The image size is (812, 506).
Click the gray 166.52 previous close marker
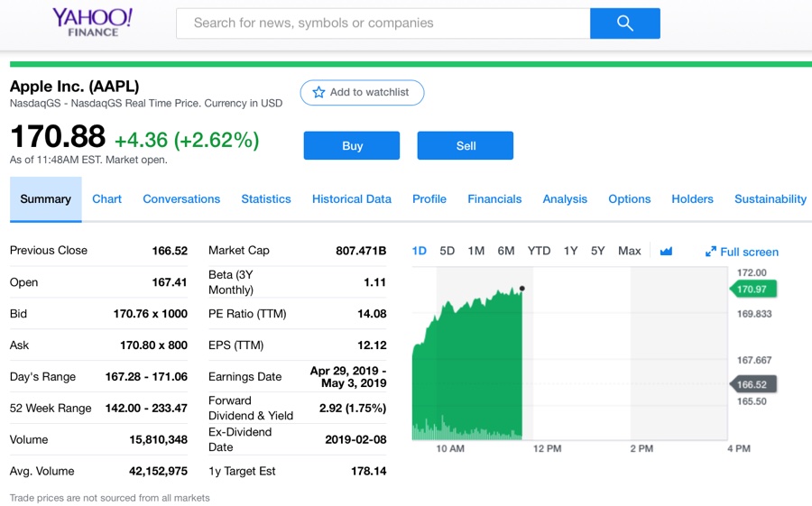[x=752, y=384]
